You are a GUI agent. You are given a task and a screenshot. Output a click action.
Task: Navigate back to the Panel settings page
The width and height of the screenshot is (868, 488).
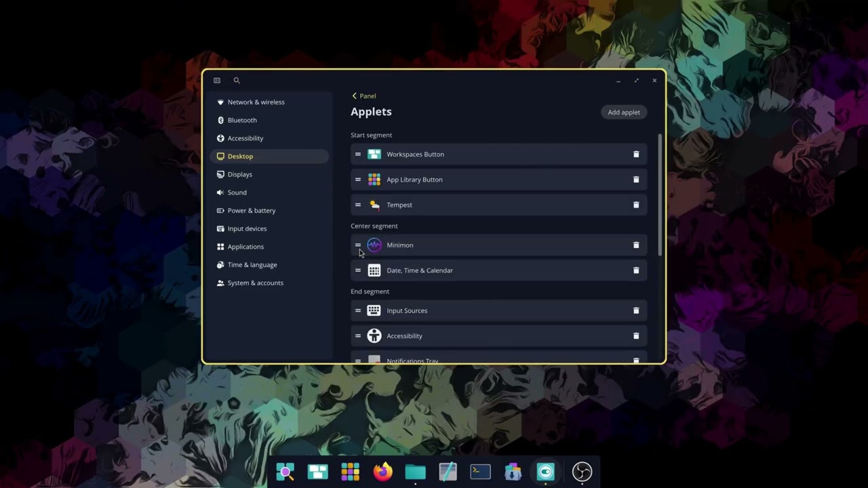[x=363, y=96]
